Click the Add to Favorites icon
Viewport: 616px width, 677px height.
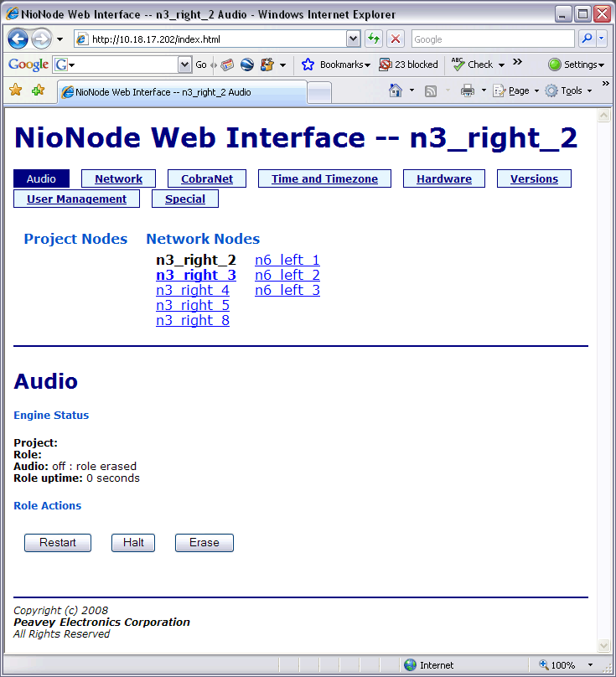tap(38, 90)
